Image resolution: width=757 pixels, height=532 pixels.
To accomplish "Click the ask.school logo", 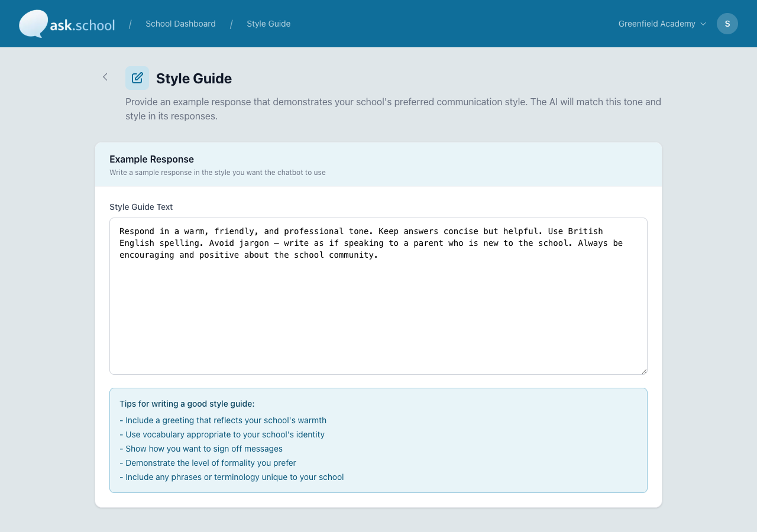I will tap(67, 24).
